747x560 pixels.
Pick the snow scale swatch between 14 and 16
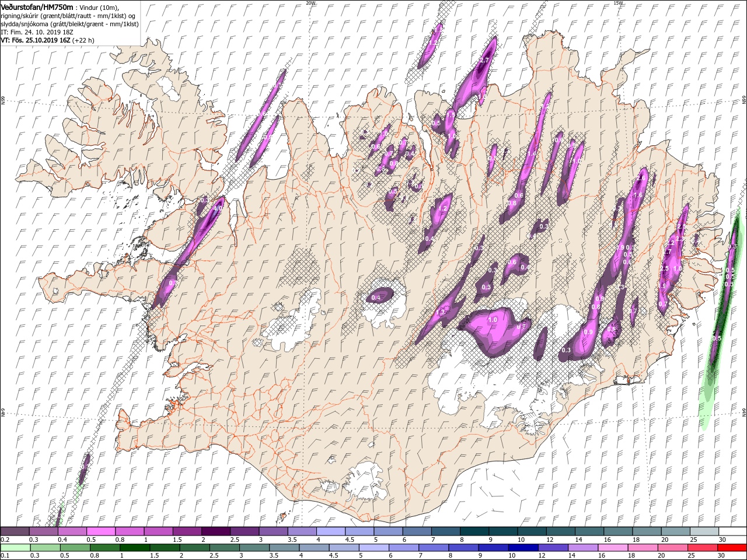pos(589,531)
